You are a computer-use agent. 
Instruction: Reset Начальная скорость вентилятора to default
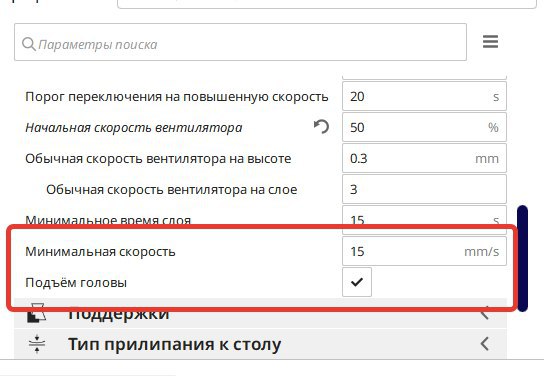coord(321,127)
